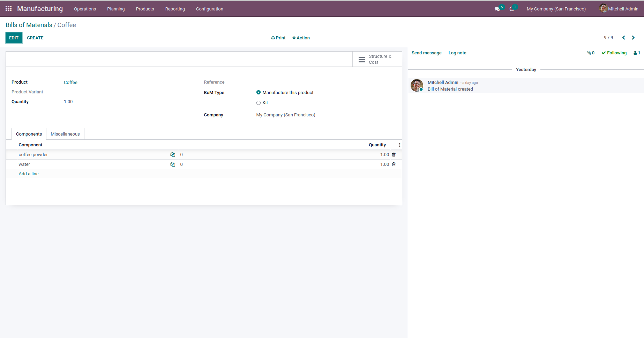
Task: Click the BoM Quantity value 1.00
Action: click(68, 102)
